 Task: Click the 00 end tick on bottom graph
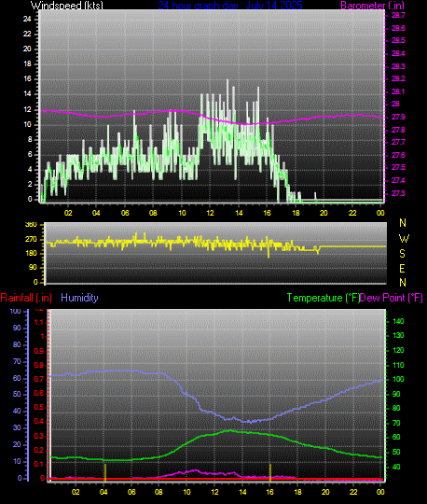[380, 492]
